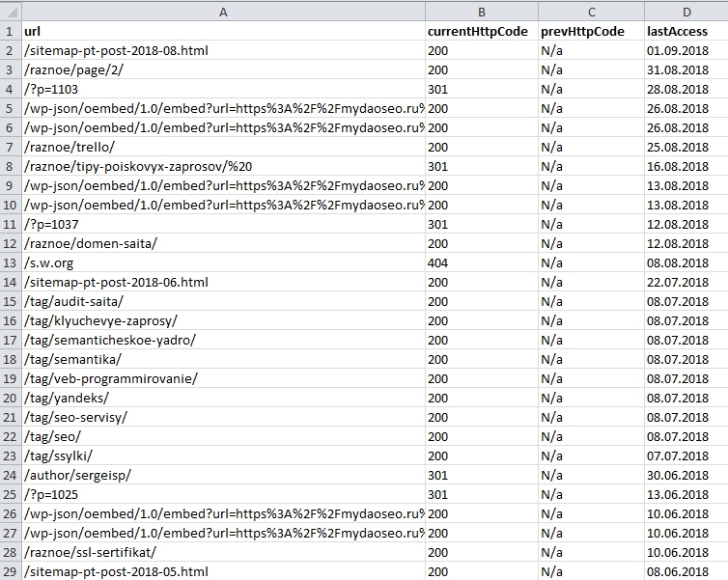The image size is (728, 580).
Task: Click date cell 08.06.2018
Action: tap(686, 571)
